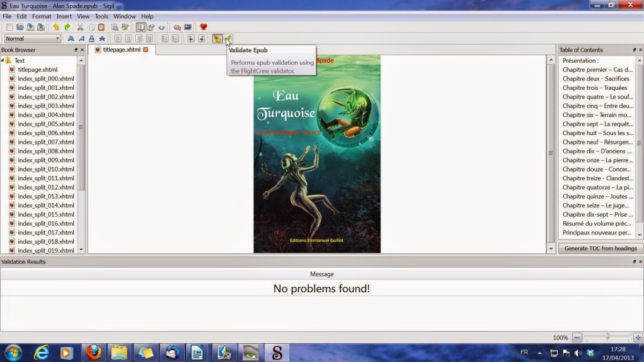
Task: Open a file using the folder icon
Action: click(19, 27)
